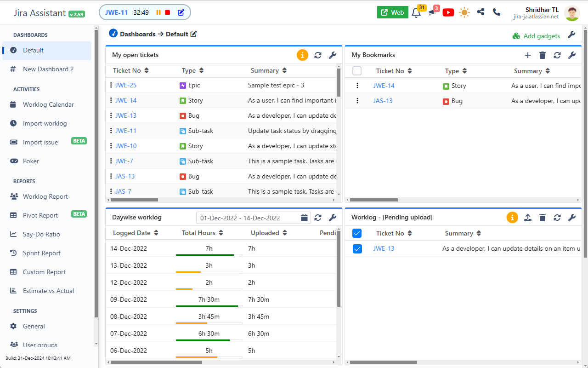588x368 pixels.
Task: Show info for Worklog Pending upload gadget
Action: pyautogui.click(x=512, y=218)
